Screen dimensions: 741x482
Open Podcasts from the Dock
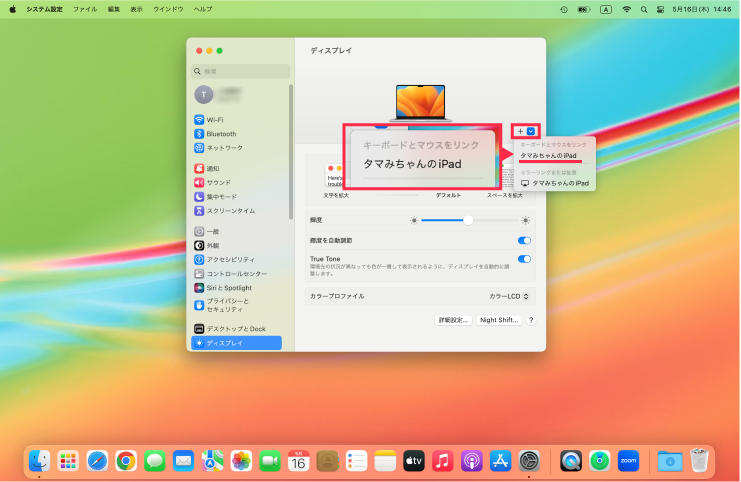pos(472,461)
